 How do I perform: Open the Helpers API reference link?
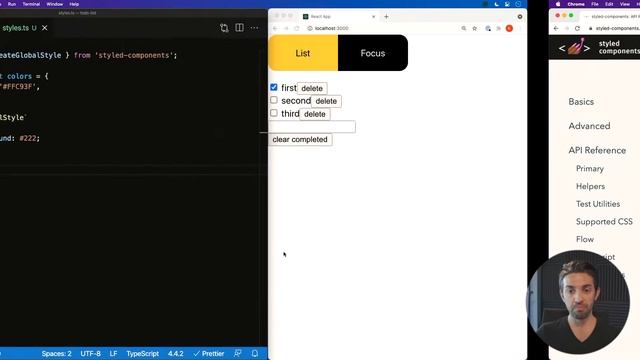[x=591, y=187]
